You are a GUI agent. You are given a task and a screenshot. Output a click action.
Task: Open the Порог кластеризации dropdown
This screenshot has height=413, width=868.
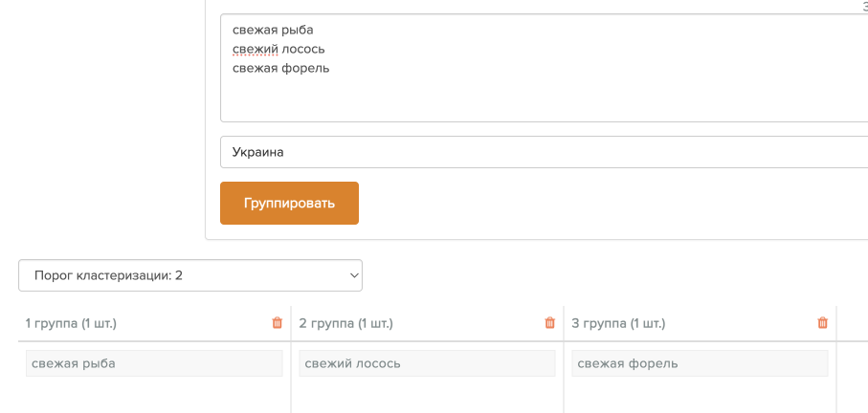pyautogui.click(x=190, y=275)
